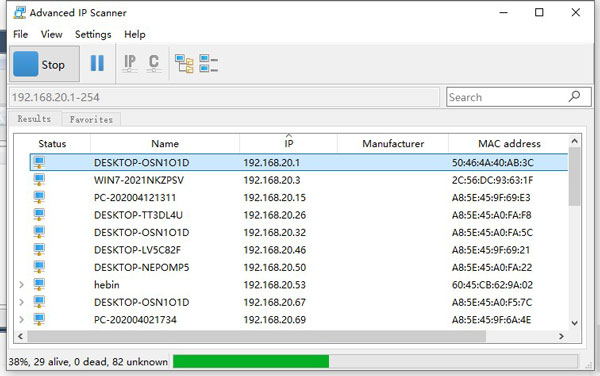
Task: Click the IP address 192.168.20.1
Action: [x=272, y=163]
